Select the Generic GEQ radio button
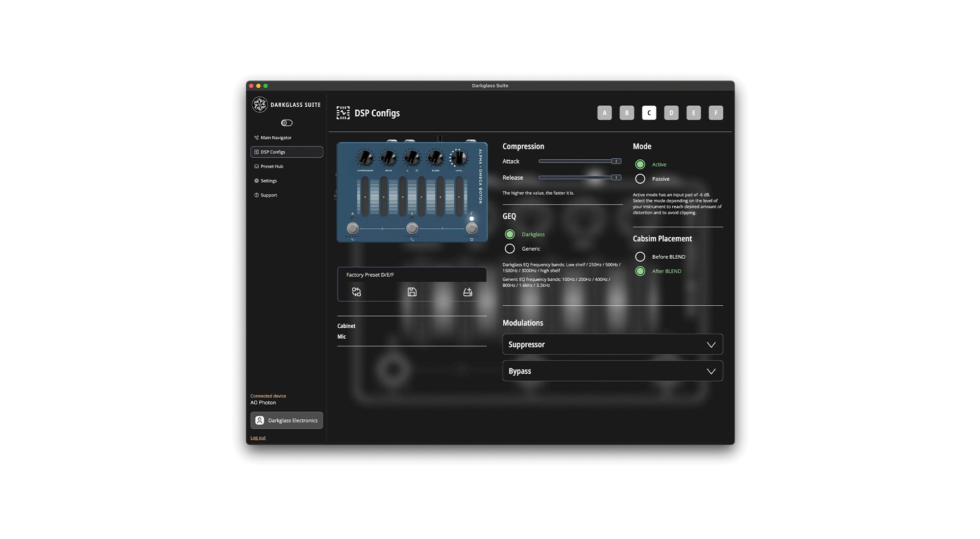The width and height of the screenshot is (980, 539). click(x=510, y=249)
